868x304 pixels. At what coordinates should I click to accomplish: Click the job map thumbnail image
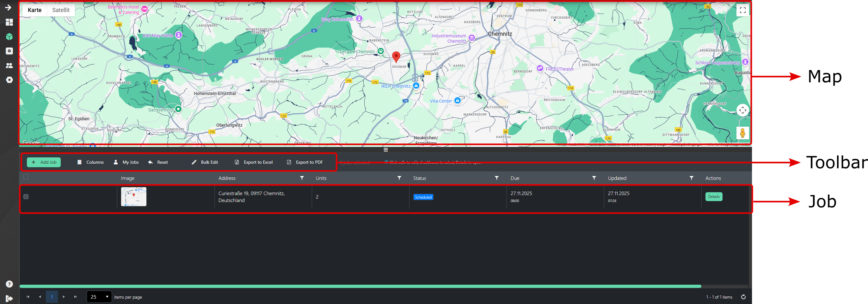134,197
